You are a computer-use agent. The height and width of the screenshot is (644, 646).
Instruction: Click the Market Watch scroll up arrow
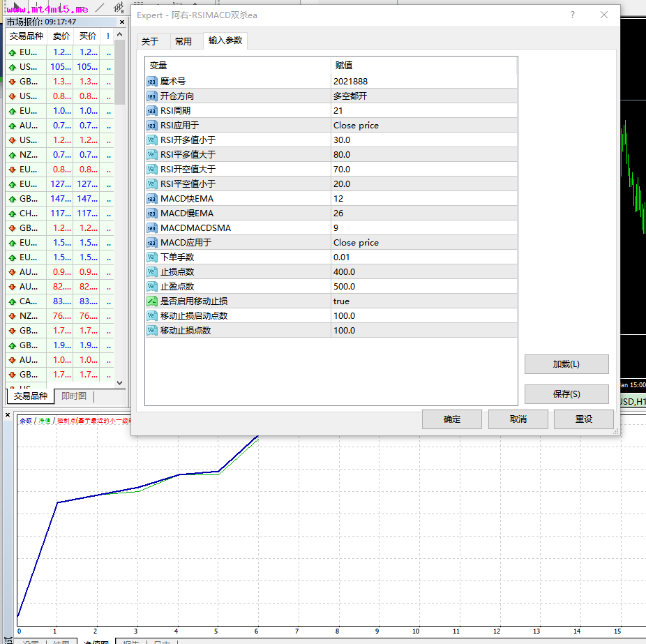[x=120, y=35]
